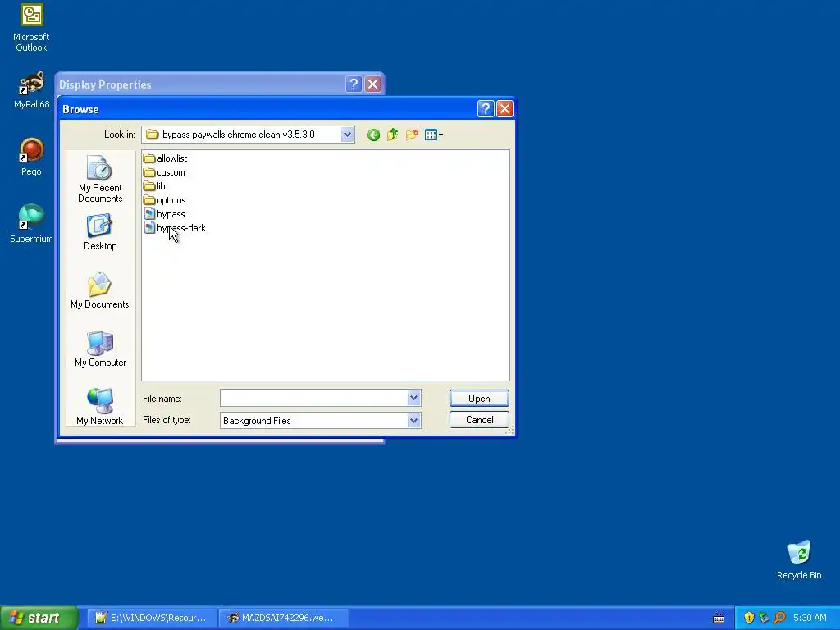Jump to My Documents place
840x630 pixels.
pyautogui.click(x=100, y=290)
